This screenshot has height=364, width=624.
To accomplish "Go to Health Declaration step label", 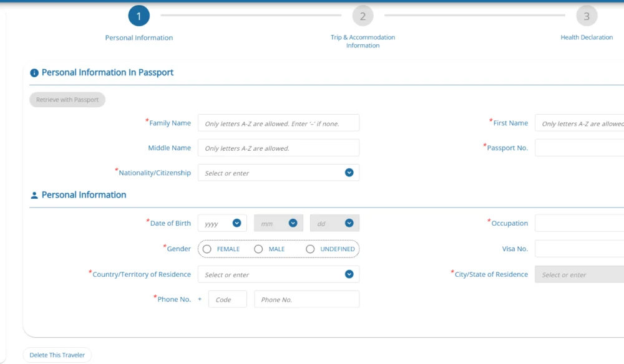I will pos(587,37).
